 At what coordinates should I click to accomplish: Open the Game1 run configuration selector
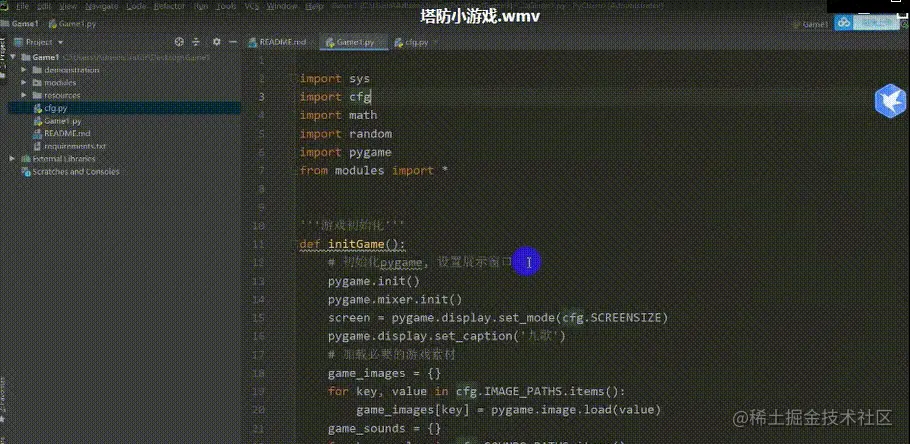(x=810, y=24)
